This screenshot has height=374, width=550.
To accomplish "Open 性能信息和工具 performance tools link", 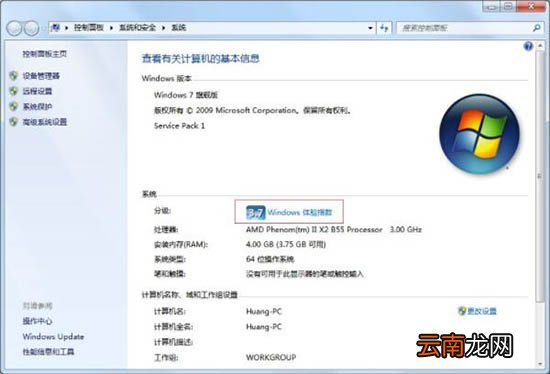I will [x=48, y=352].
